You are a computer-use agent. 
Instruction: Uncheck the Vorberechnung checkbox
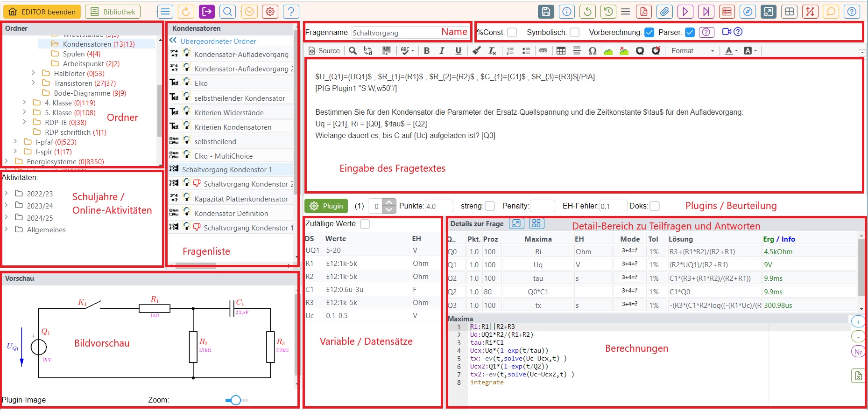649,32
